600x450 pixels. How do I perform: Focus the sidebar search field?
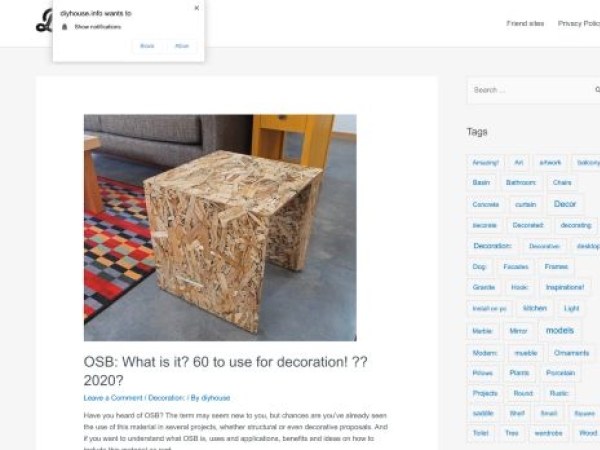coord(525,90)
